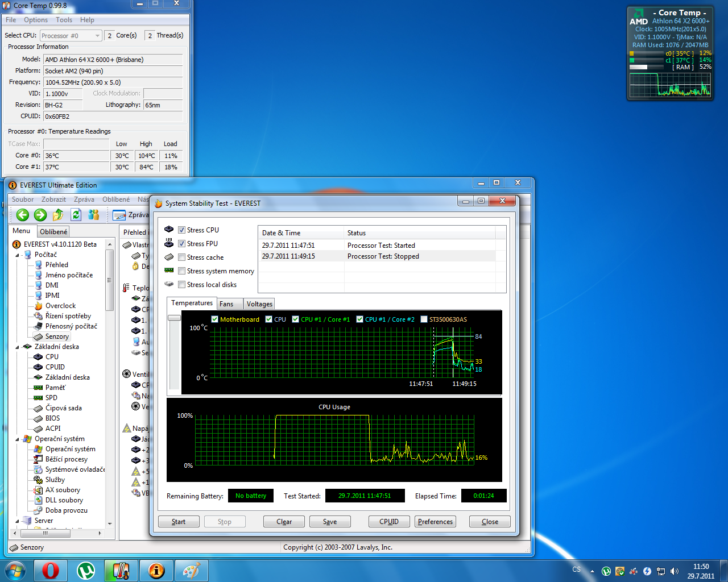Click the Up level arrow icon in EVEREST
This screenshot has width=728, height=582.
[58, 215]
